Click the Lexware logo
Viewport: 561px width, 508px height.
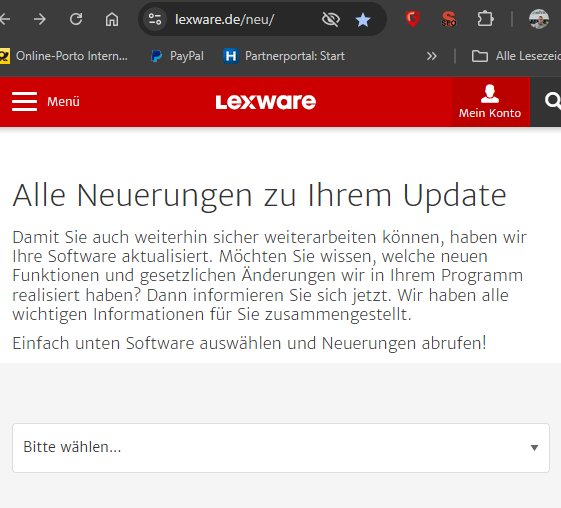pyautogui.click(x=266, y=102)
